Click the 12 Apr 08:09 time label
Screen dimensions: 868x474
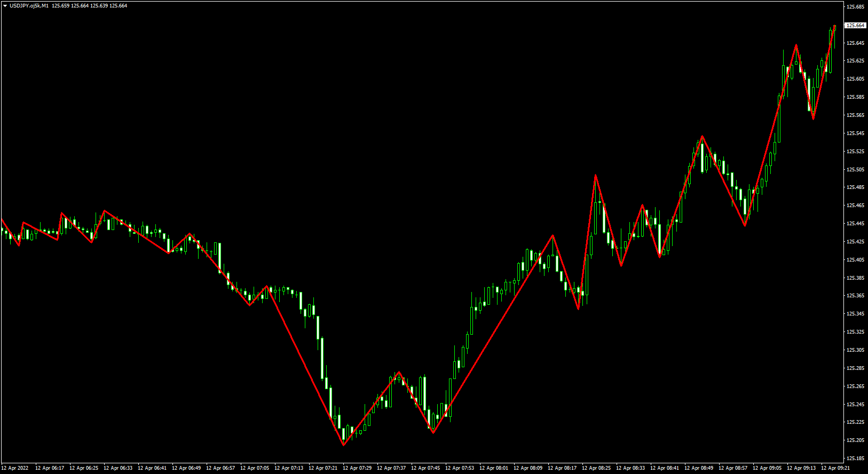[528, 468]
